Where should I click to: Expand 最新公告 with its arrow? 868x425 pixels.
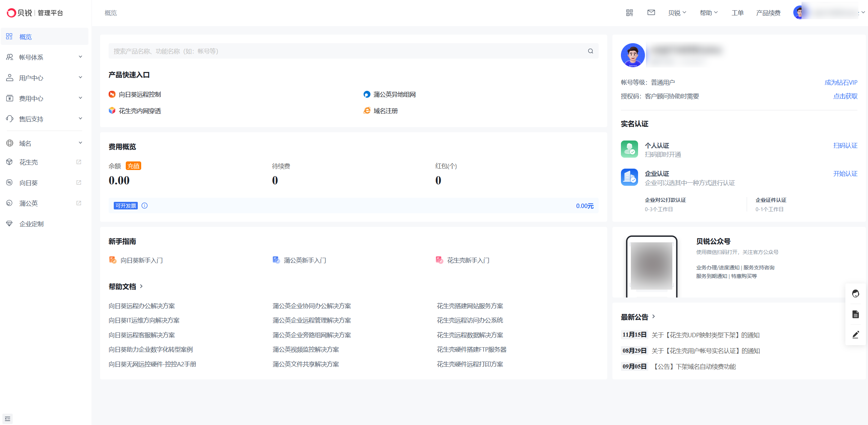(653, 317)
